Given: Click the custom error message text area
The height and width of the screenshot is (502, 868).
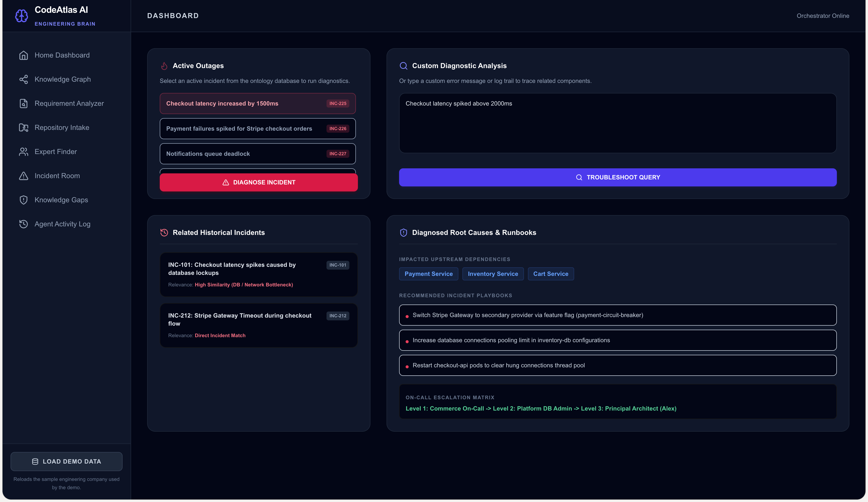Looking at the screenshot, I should pyautogui.click(x=618, y=123).
